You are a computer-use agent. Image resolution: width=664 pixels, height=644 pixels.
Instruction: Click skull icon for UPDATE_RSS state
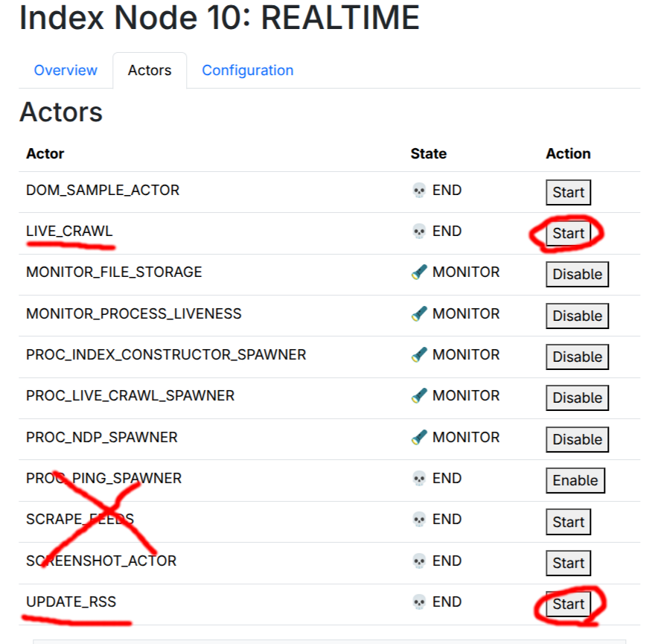tap(419, 602)
